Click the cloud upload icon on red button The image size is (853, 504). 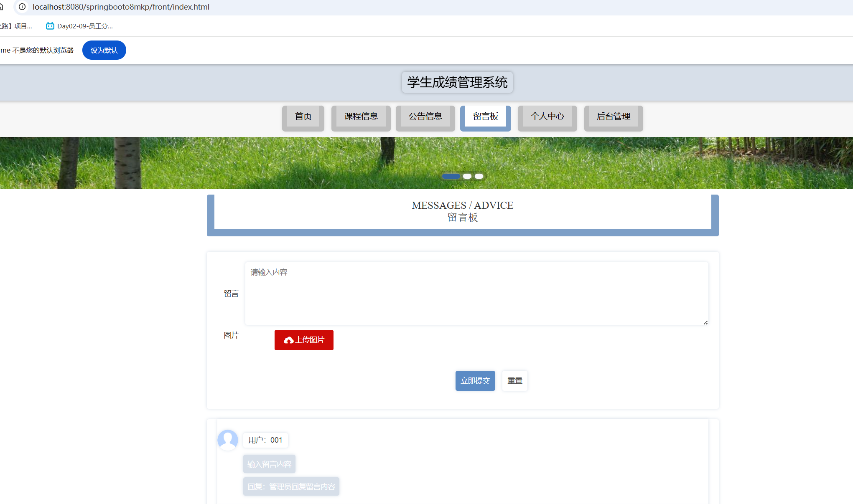[x=288, y=340]
